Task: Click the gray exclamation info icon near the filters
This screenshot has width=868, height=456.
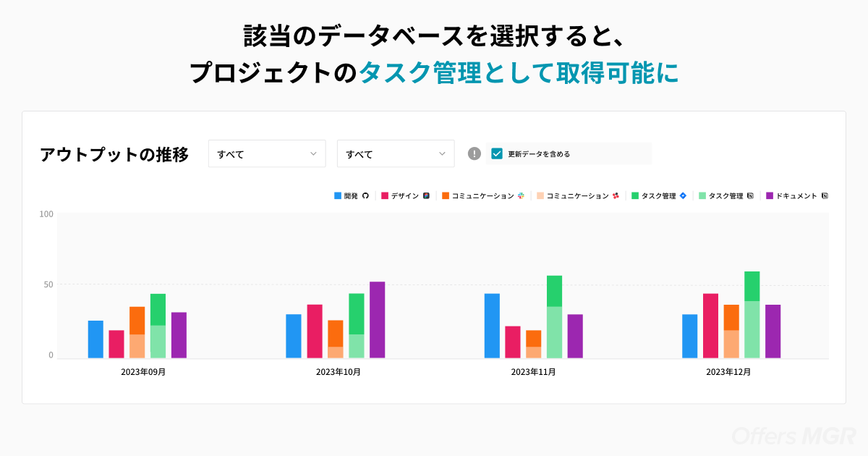Action: 474,153
